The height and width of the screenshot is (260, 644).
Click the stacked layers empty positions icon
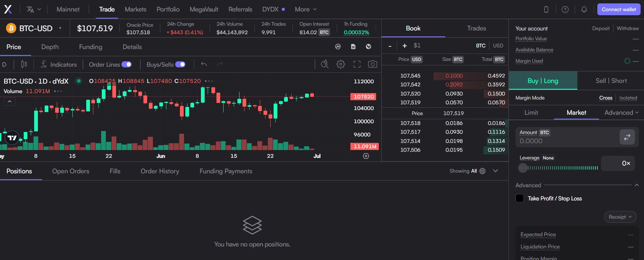(x=252, y=225)
